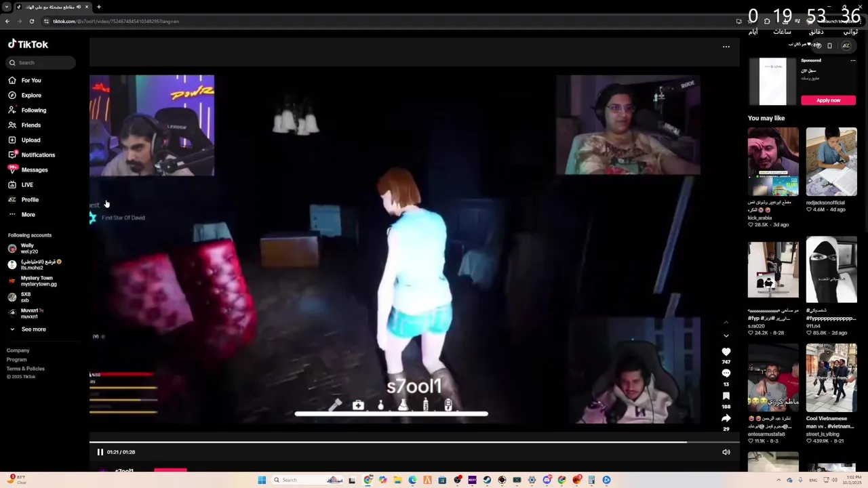The width and height of the screenshot is (868, 488).
Task: Reload the page in the browser
Action: click(x=31, y=21)
